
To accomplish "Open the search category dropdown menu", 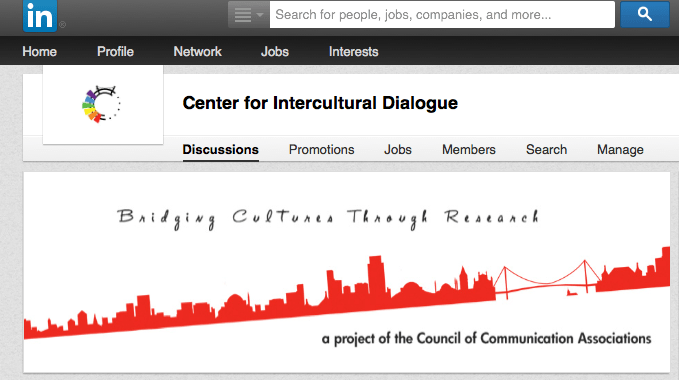I will tap(249, 15).
